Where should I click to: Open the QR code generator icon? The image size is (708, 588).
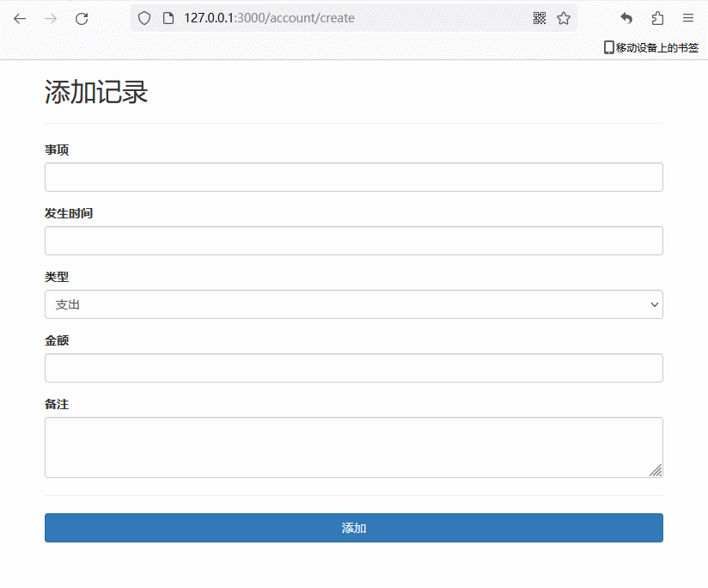tap(540, 18)
